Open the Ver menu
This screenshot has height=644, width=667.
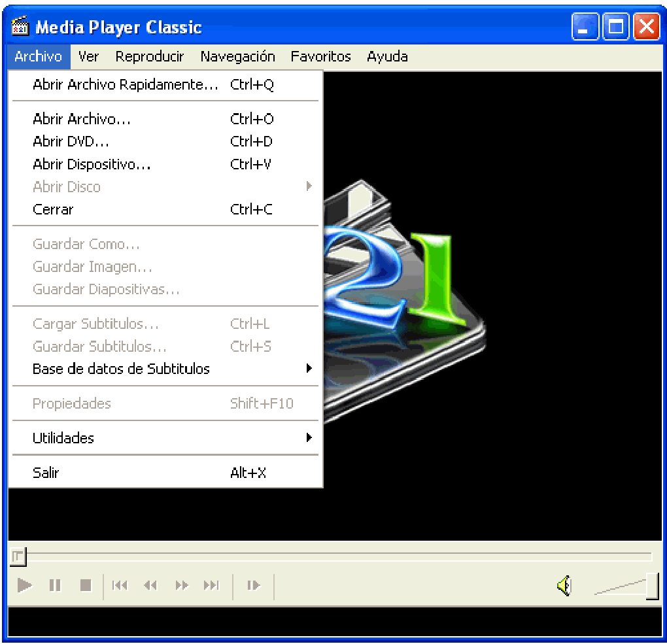pos(88,56)
